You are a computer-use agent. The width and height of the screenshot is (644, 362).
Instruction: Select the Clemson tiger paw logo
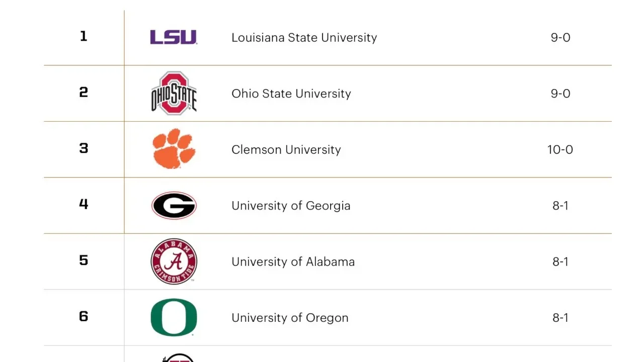pos(174,149)
